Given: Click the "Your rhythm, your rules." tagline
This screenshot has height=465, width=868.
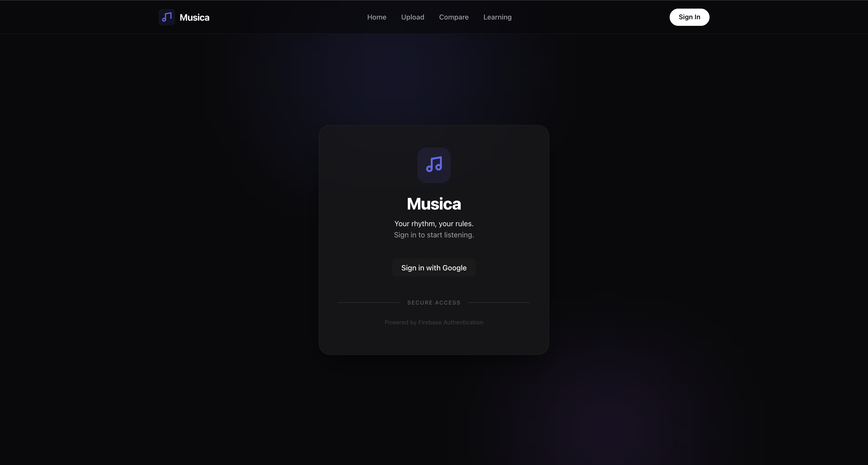Looking at the screenshot, I should click(434, 224).
